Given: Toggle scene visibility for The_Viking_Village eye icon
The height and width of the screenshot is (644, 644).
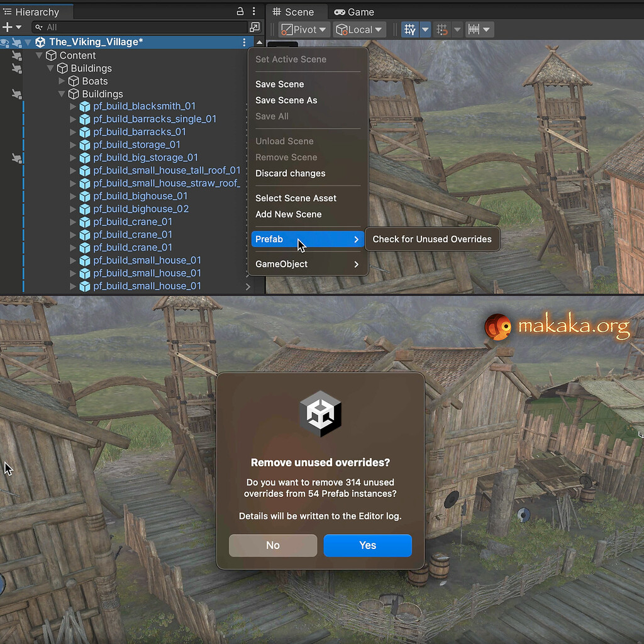Looking at the screenshot, I should pyautogui.click(x=4, y=42).
